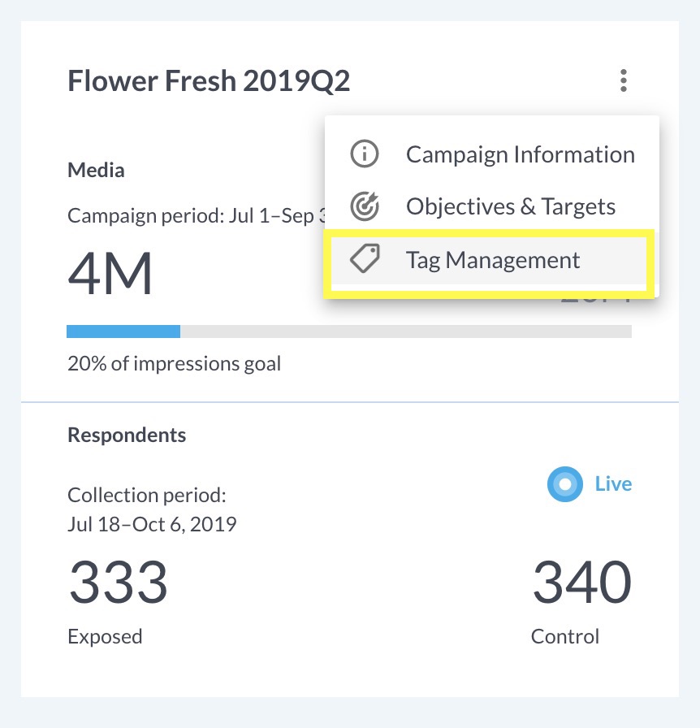Open the three-dot overflow menu
Viewport: 700px width, 728px height.
coord(624,80)
